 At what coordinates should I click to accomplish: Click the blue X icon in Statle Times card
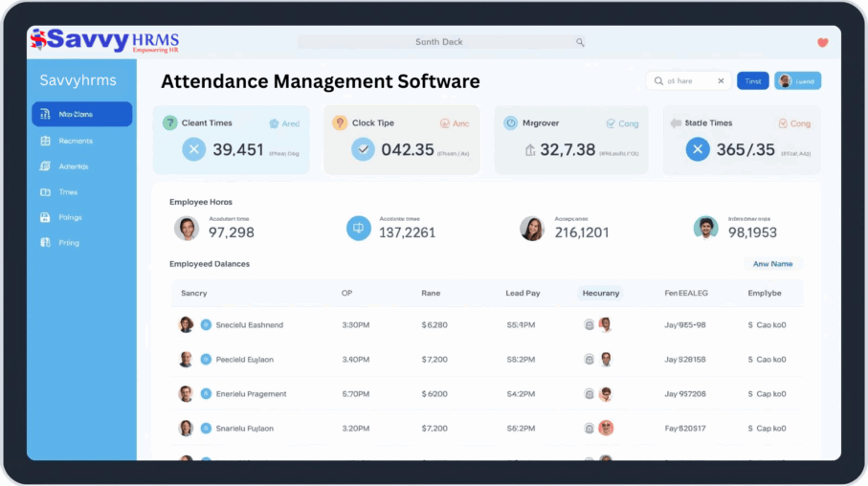pos(698,149)
